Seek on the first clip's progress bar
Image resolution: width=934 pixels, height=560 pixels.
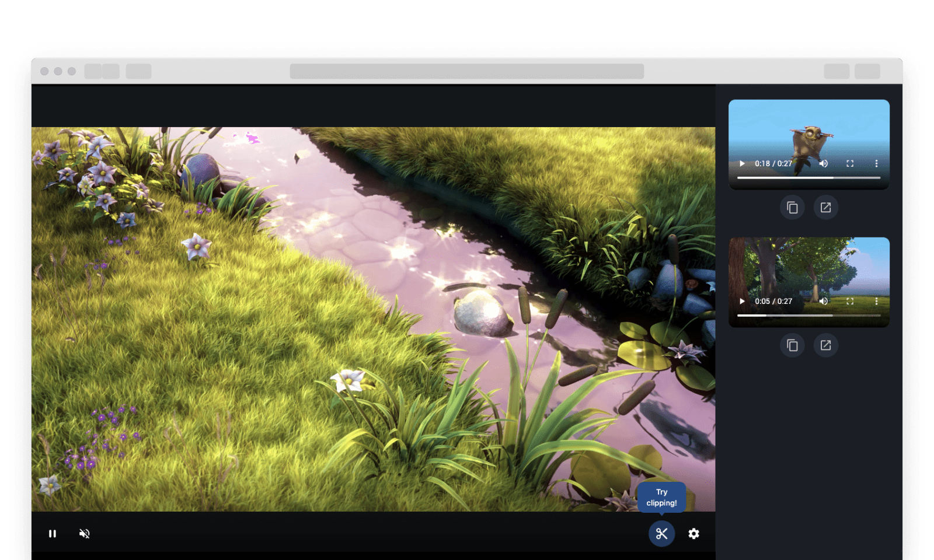tap(808, 178)
